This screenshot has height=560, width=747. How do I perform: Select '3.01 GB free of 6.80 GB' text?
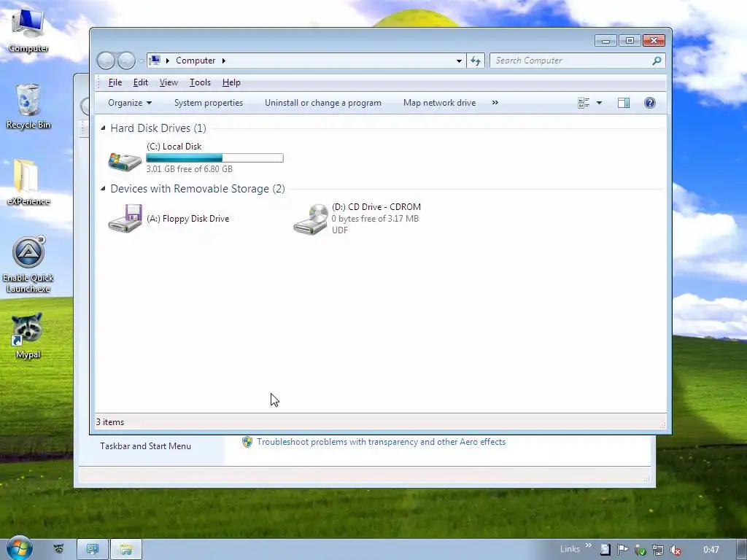pyautogui.click(x=189, y=169)
